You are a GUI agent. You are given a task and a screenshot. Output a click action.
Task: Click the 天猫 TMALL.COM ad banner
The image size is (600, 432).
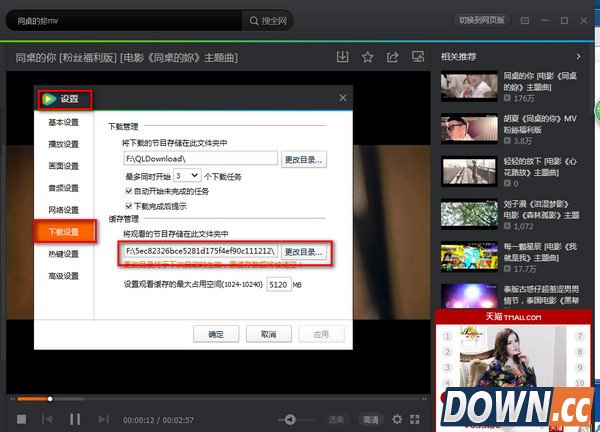(x=513, y=317)
